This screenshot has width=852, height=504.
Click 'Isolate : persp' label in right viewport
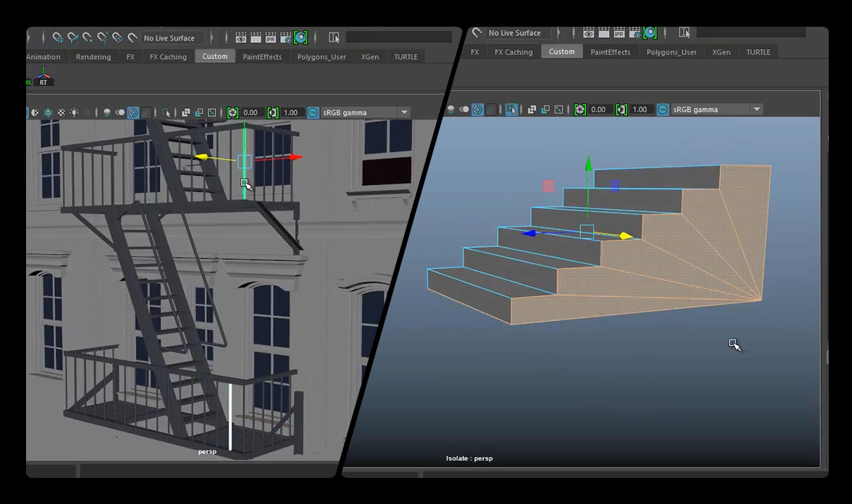469,458
